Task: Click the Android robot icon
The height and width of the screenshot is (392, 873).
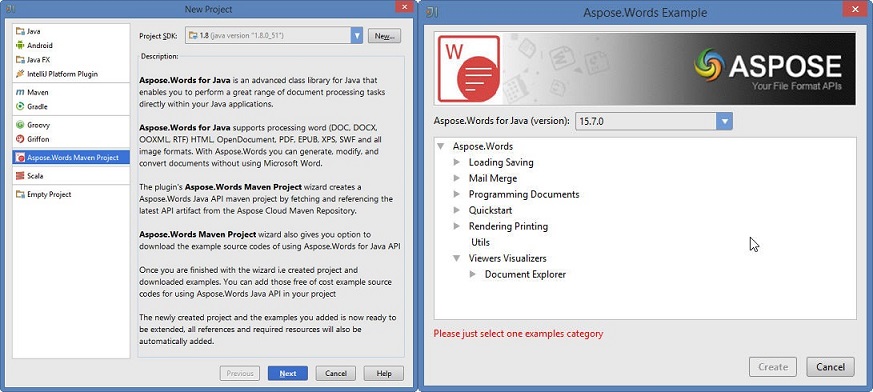Action: point(20,46)
